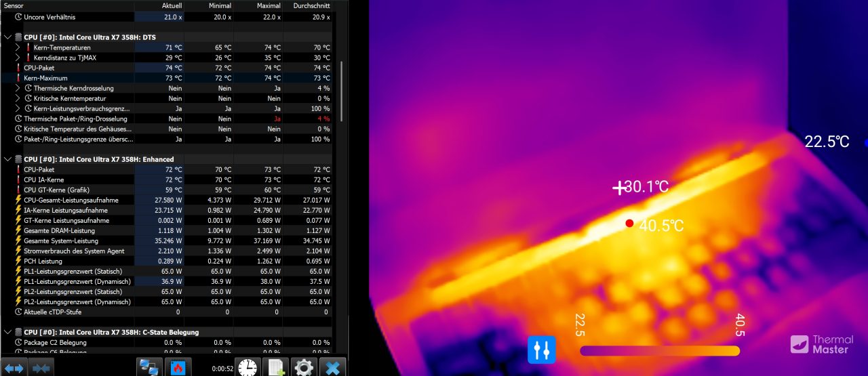Image resolution: width=868 pixels, height=376 pixels.
Task: Click the 30.1℃ crosshair measurement marker
Action: [x=619, y=188]
